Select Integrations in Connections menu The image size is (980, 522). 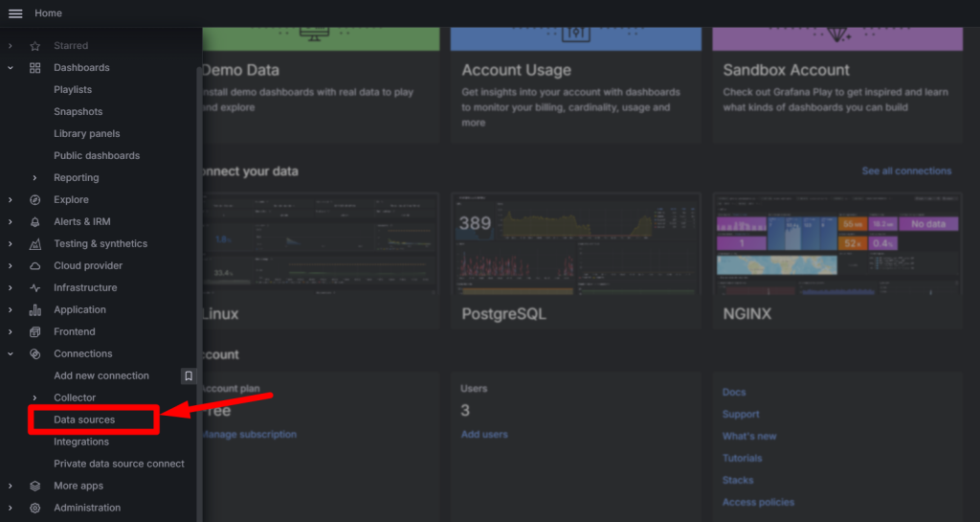(x=81, y=443)
